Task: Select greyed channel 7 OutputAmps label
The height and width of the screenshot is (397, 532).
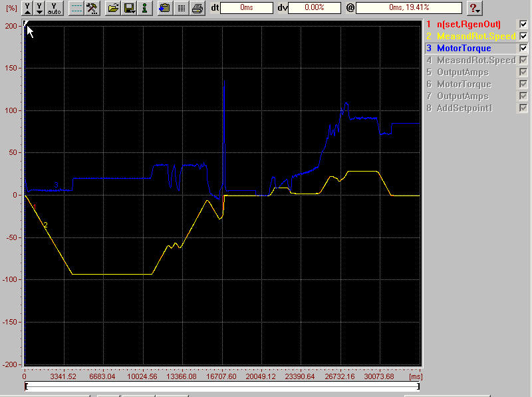Action: click(x=463, y=96)
